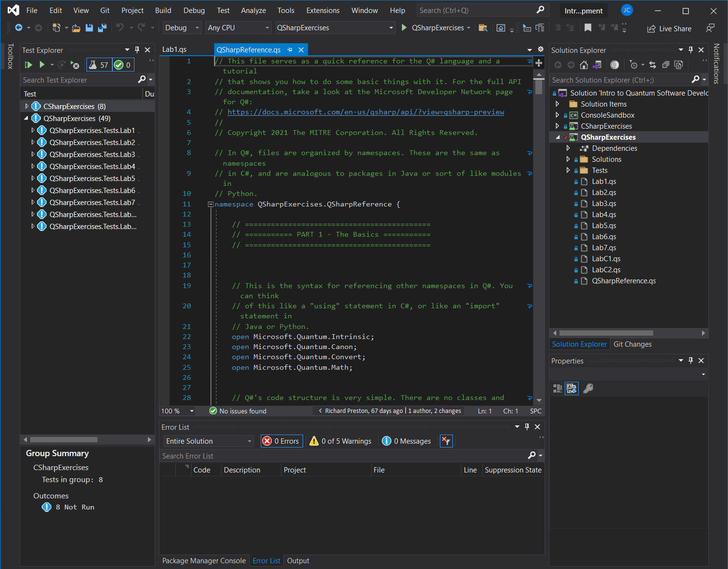This screenshot has width=728, height=569.
Task: Click the Find in Files toolbar icon
Action: click(483, 28)
